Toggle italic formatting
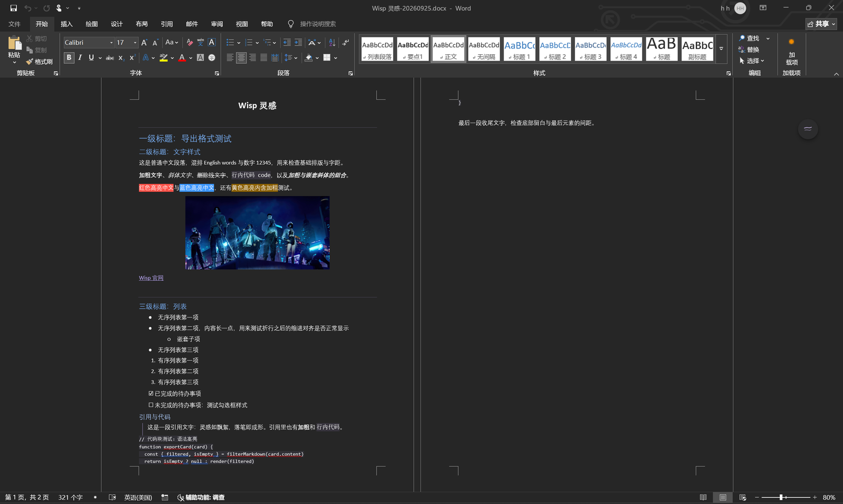843x504 pixels. [80, 58]
